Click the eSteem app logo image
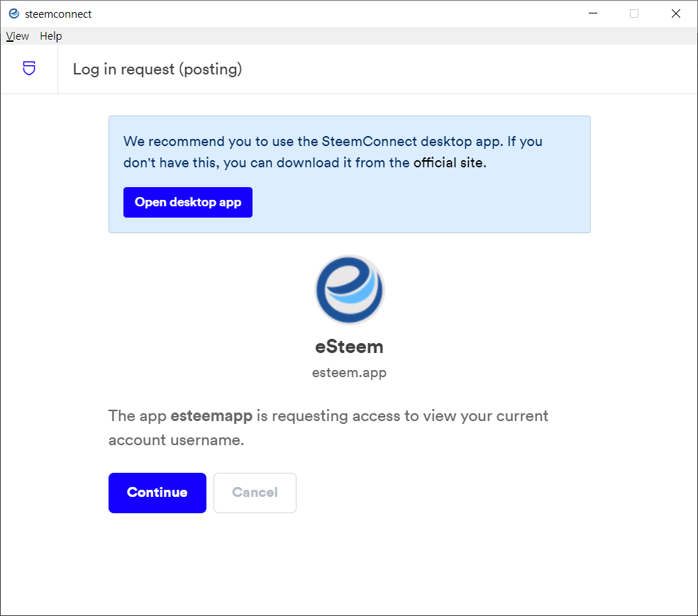 point(350,290)
